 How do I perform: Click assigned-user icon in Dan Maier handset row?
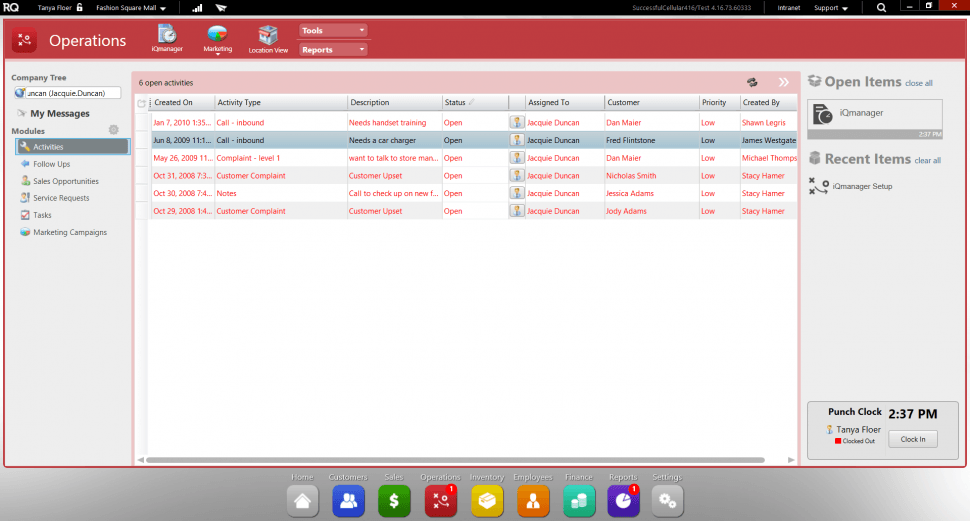click(517, 123)
